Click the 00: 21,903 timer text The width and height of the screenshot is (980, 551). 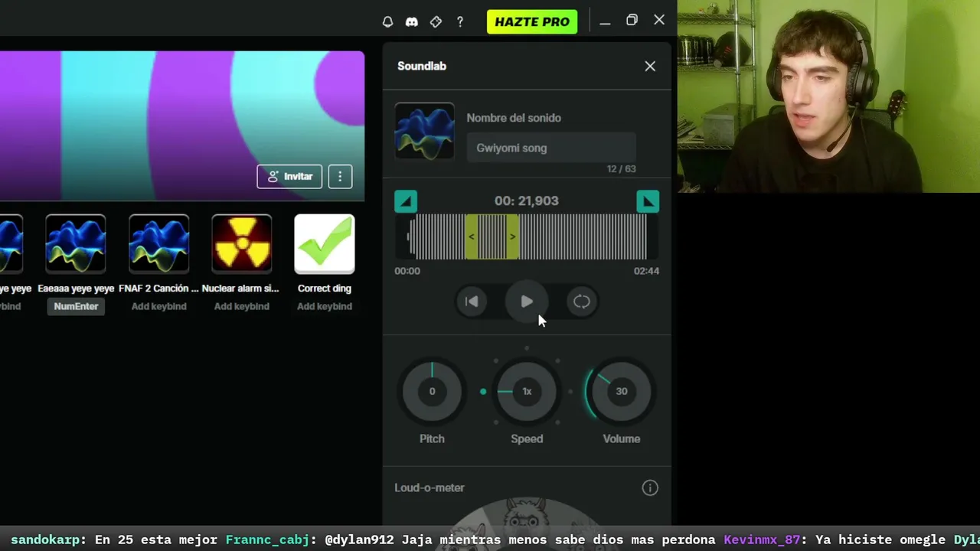coord(527,201)
